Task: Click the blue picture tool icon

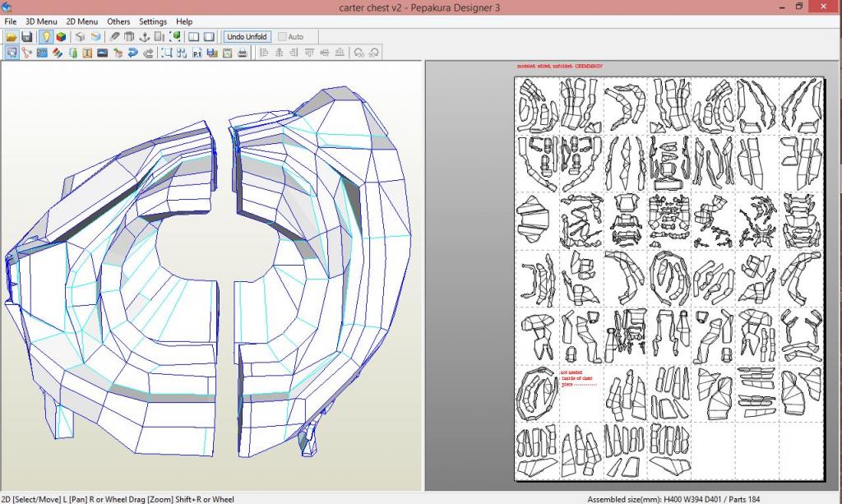Action: pyautogui.click(x=42, y=53)
